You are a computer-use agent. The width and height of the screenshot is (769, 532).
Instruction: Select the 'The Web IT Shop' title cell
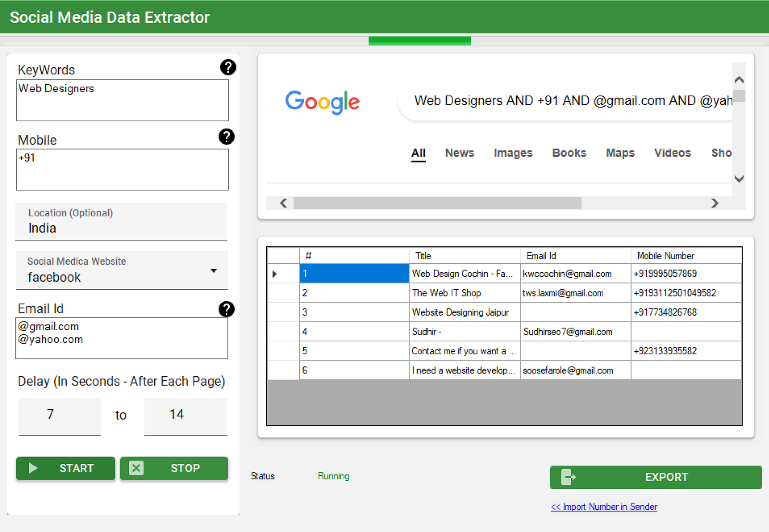(x=465, y=293)
